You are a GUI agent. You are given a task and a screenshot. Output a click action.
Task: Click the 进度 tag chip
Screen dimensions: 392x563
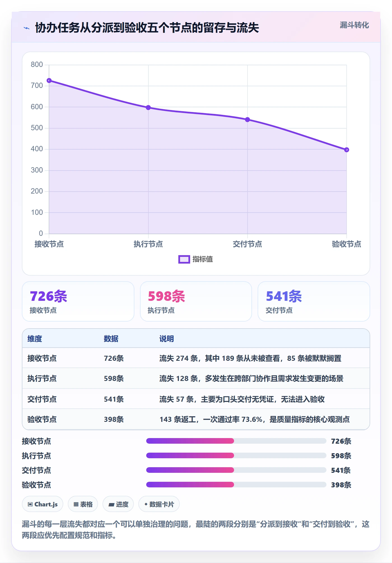pyautogui.click(x=118, y=504)
